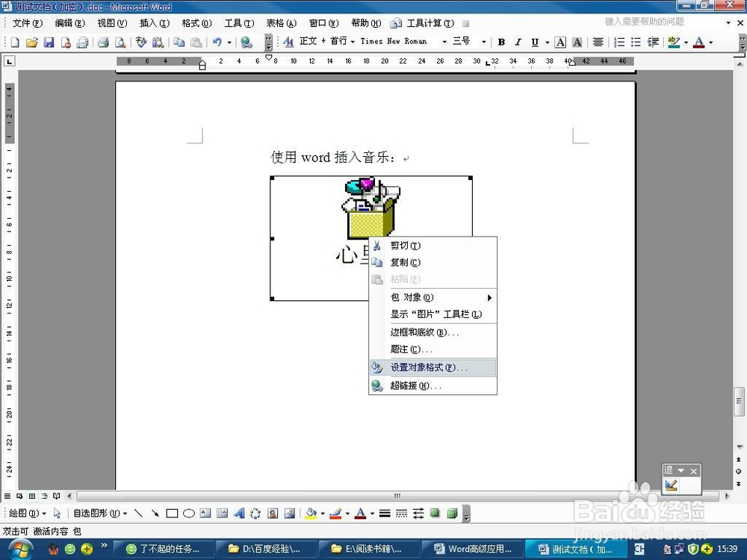Open a document with the Open icon
Screen dimensions: 747x560
pos(31,43)
